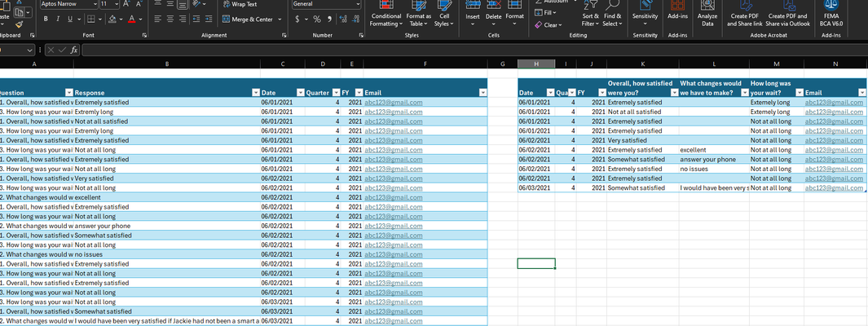Expand Merge & Center options arrow
The height and width of the screenshot is (326, 868).
point(280,20)
